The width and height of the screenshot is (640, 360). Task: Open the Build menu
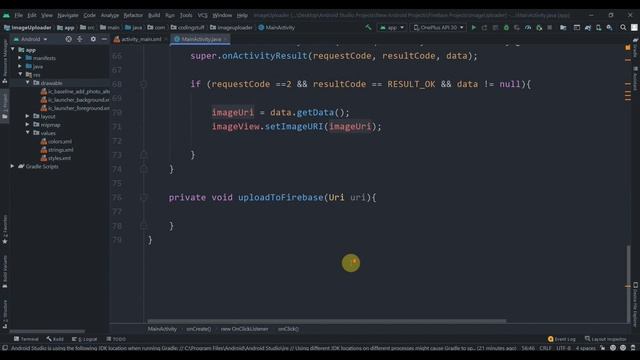point(154,15)
